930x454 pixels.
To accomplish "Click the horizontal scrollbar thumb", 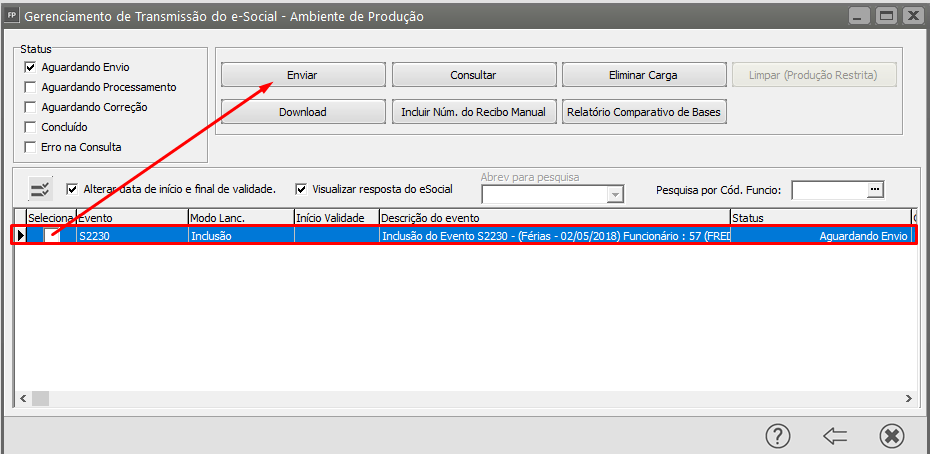I will point(40,398).
